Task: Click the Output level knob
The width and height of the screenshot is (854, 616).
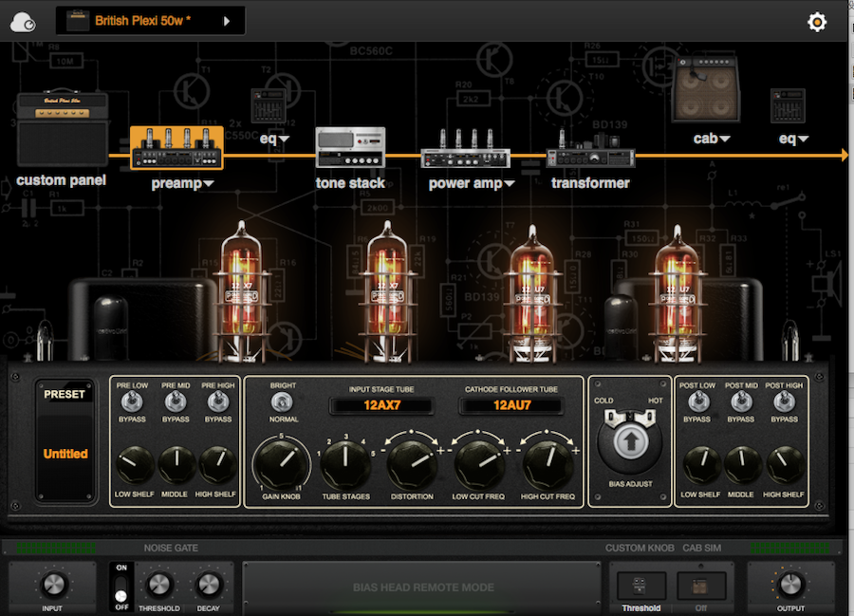Action: 790,585
